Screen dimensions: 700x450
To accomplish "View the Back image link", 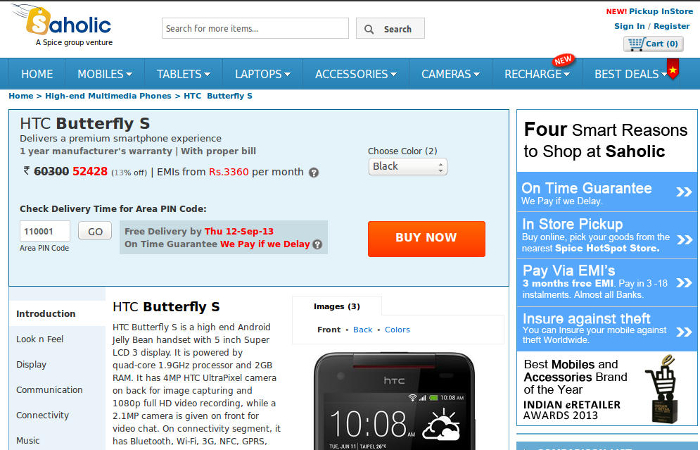I will point(362,330).
